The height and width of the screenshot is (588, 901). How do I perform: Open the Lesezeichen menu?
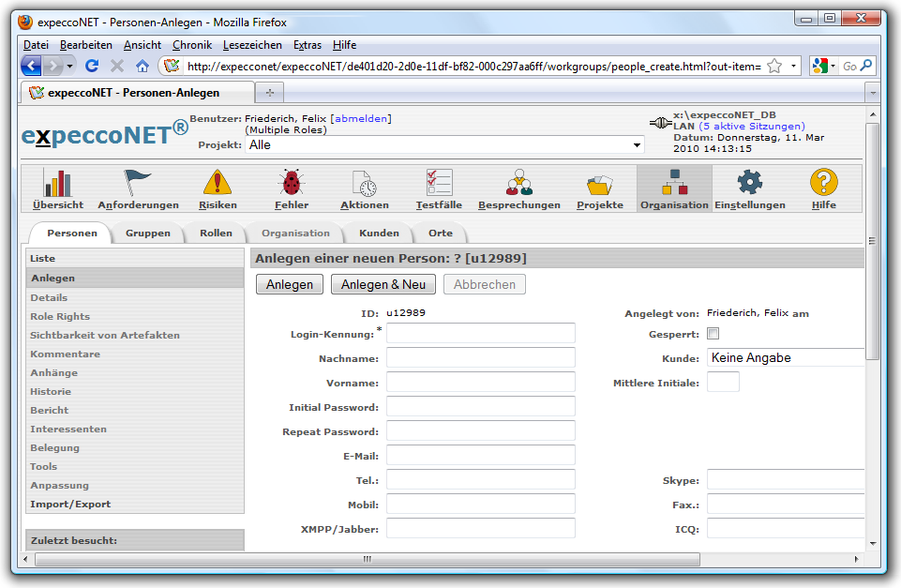[252, 45]
